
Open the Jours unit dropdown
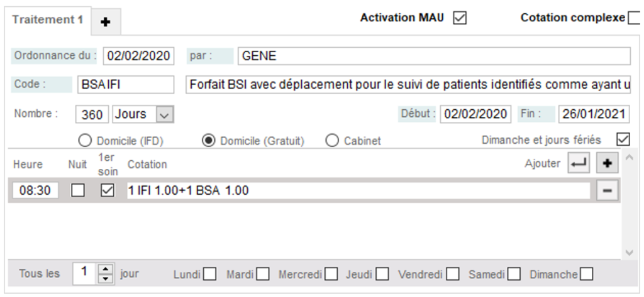pyautogui.click(x=164, y=114)
